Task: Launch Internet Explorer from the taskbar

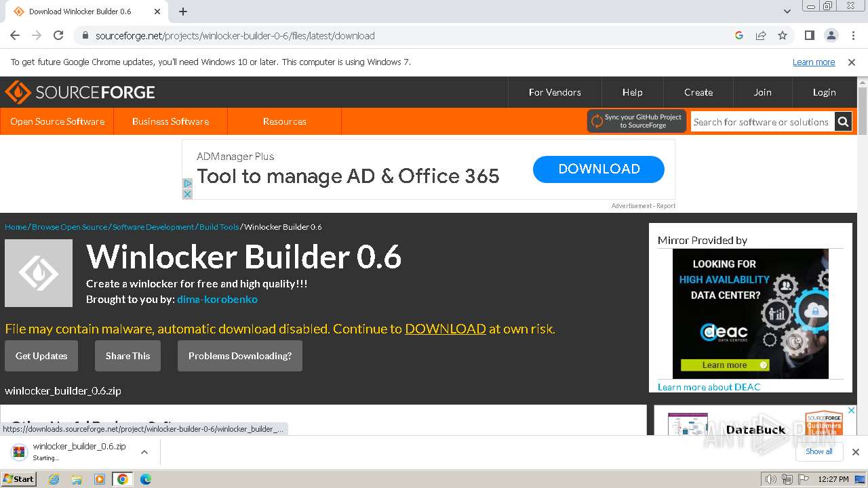Action: 54,479
